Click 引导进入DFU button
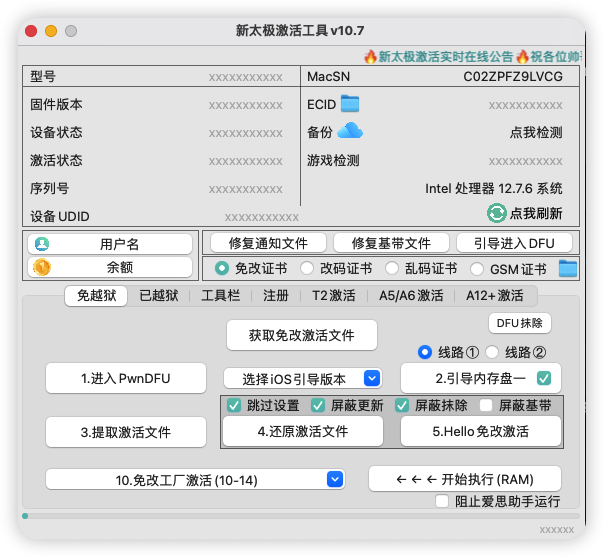 click(514, 243)
